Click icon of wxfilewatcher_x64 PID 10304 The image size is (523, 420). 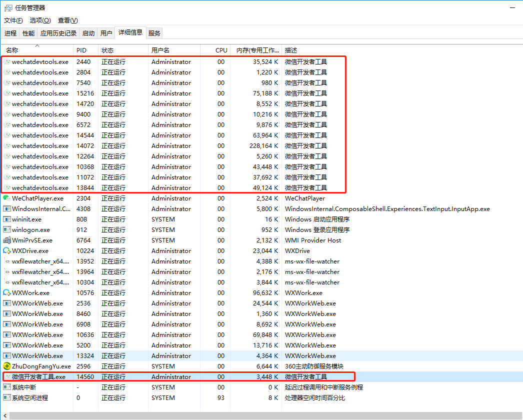[7, 282]
